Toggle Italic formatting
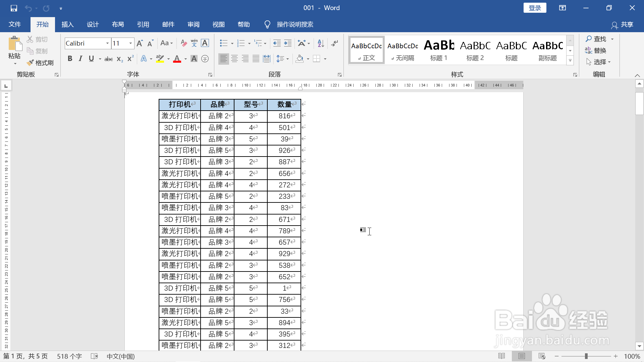Viewport: 644px width, 362px height. click(80, 59)
